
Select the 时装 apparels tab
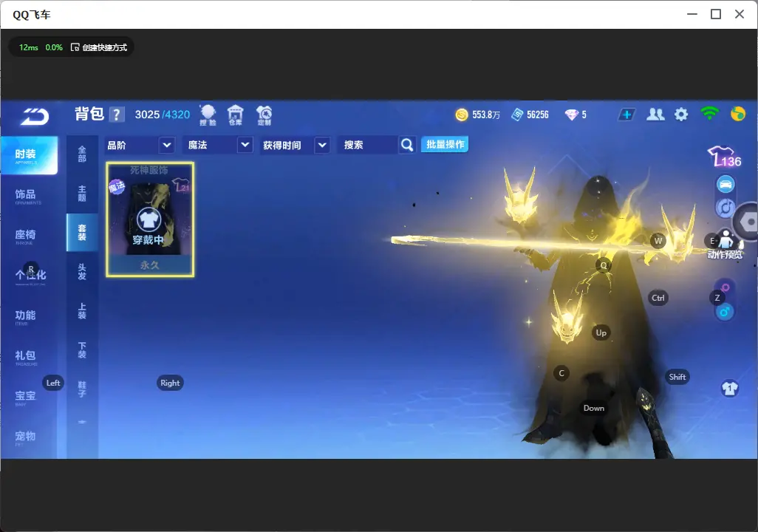(x=29, y=155)
